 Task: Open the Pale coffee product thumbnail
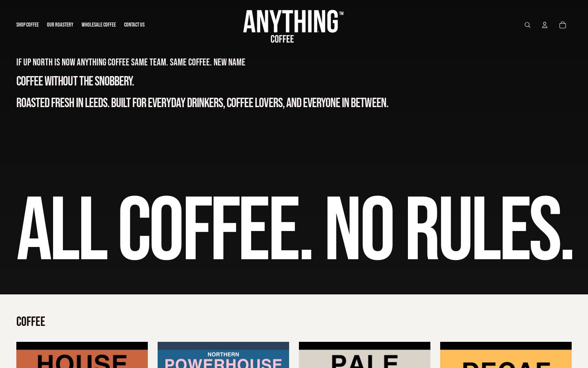pyautogui.click(x=365, y=355)
